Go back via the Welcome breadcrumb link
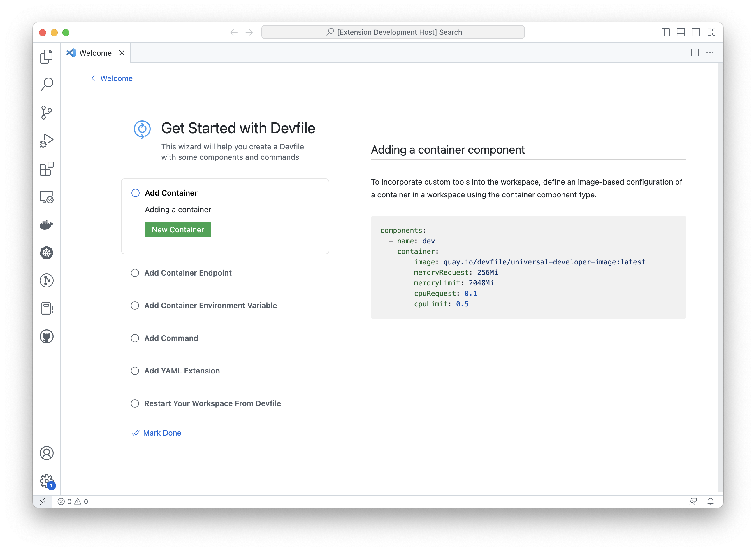756x551 pixels. pos(116,78)
